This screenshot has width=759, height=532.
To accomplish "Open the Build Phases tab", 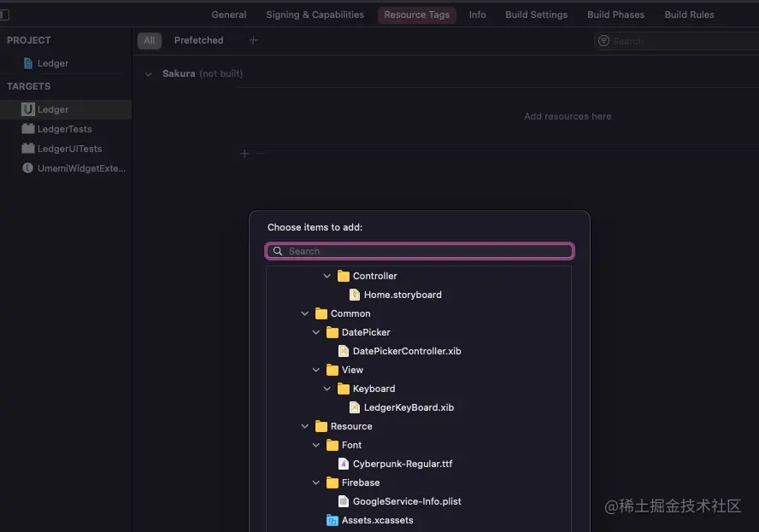I will 615,15.
